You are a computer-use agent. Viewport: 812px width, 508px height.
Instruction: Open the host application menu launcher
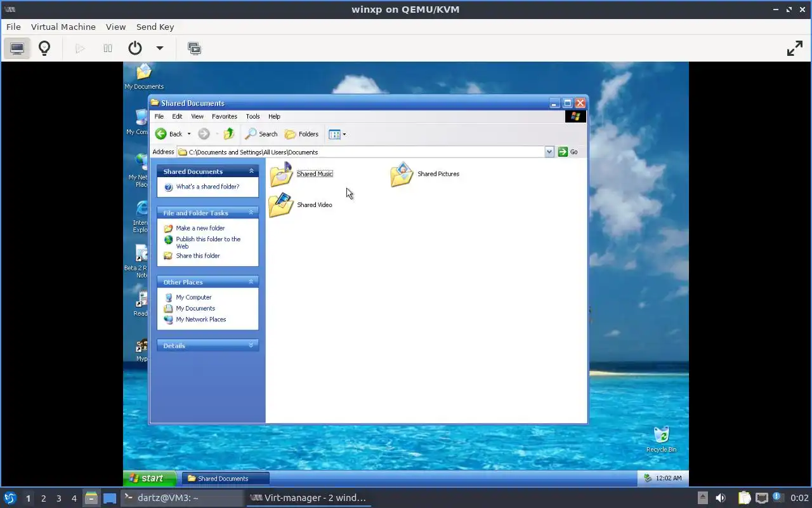[x=10, y=498]
